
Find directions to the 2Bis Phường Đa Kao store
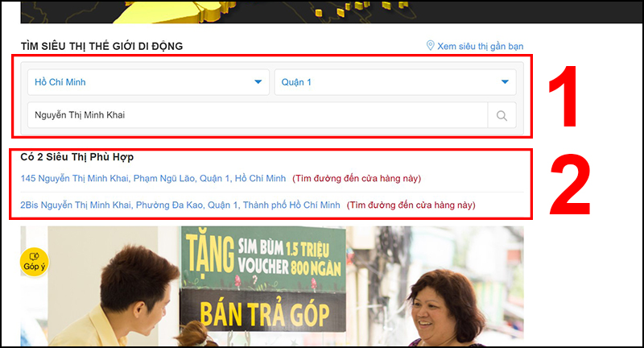pos(411,205)
